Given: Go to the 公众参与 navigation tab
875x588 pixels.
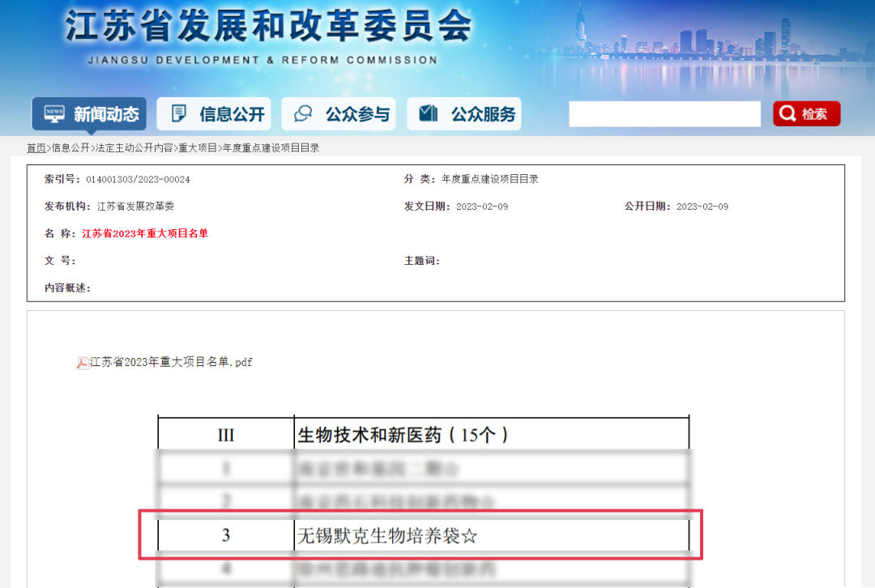Looking at the screenshot, I should coord(339,114).
